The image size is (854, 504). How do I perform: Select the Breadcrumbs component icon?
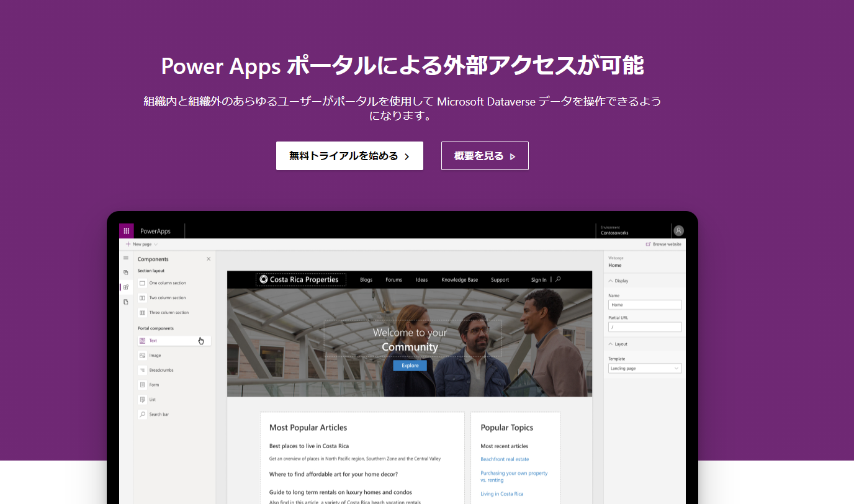point(142,370)
